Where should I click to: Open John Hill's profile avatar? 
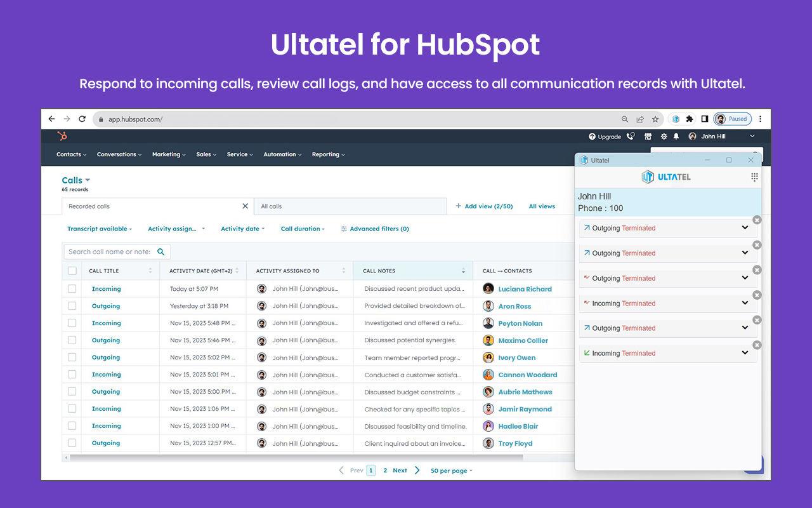(693, 136)
